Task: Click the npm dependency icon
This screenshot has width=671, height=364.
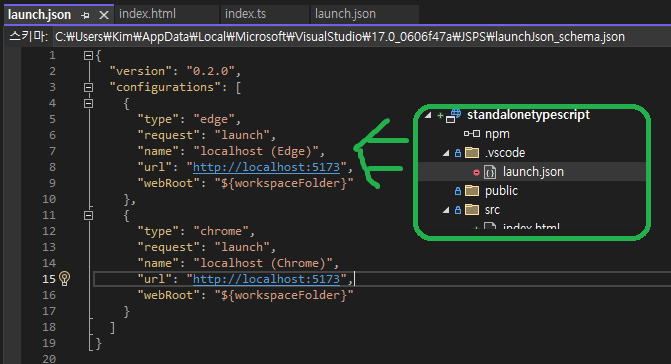Action: tap(472, 134)
